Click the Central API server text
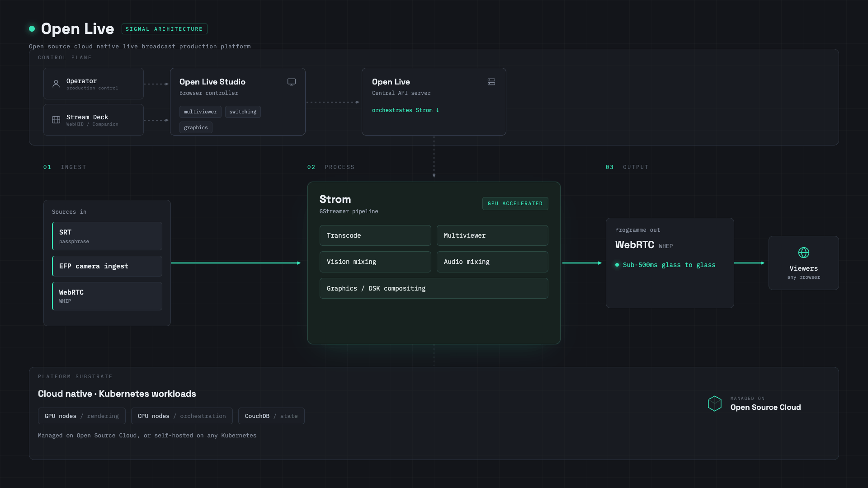 (401, 93)
